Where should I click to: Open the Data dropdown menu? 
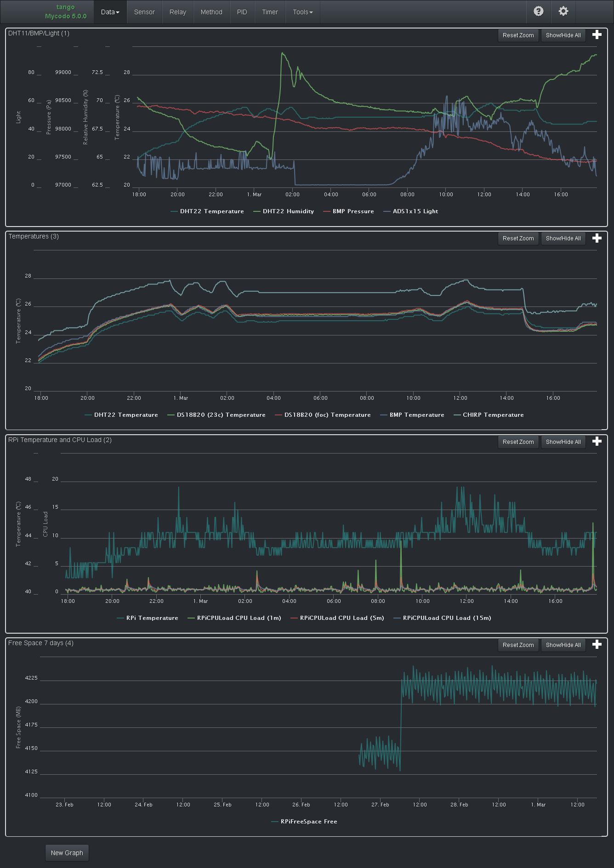(x=110, y=12)
